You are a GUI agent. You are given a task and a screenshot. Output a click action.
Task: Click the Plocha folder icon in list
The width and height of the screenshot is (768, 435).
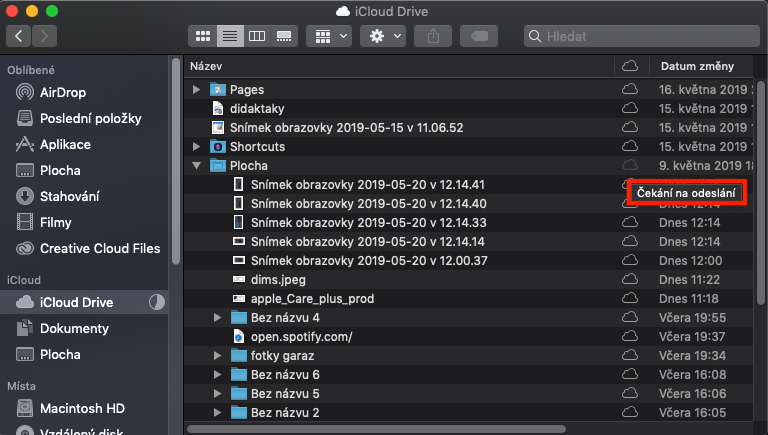[x=217, y=166]
